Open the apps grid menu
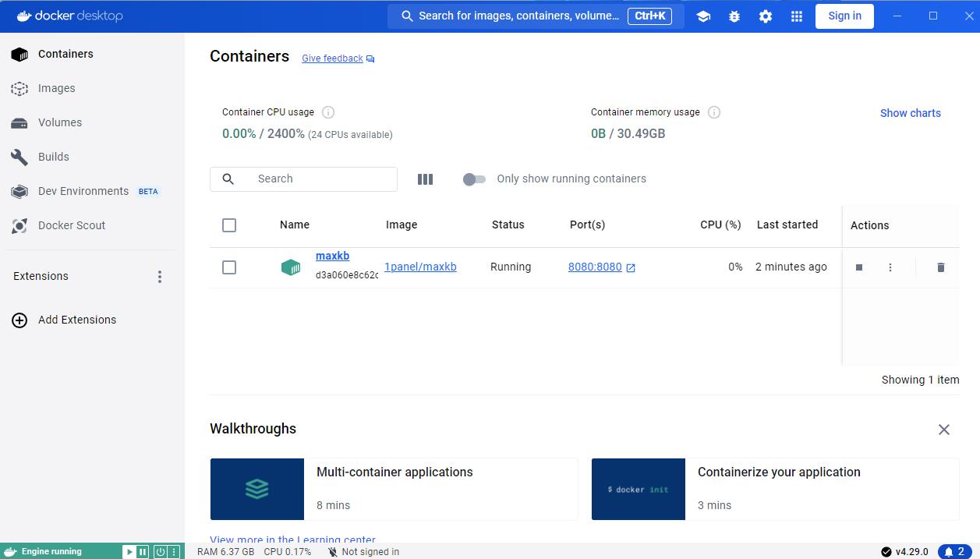 797,16
